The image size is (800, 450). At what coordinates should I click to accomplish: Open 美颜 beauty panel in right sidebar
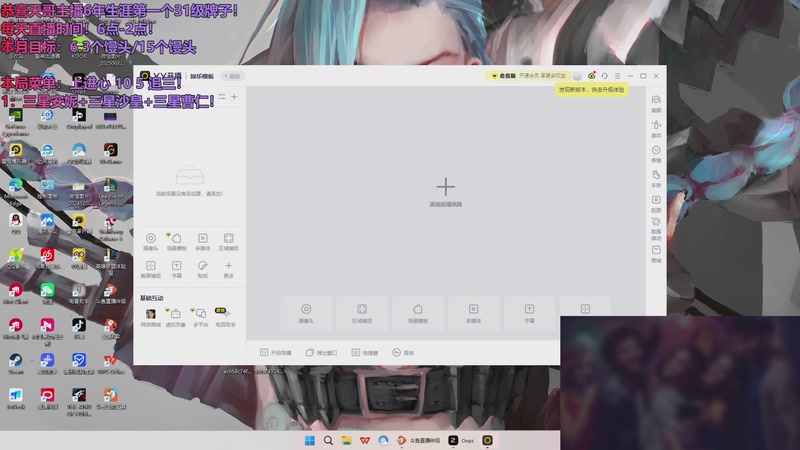[x=656, y=104]
